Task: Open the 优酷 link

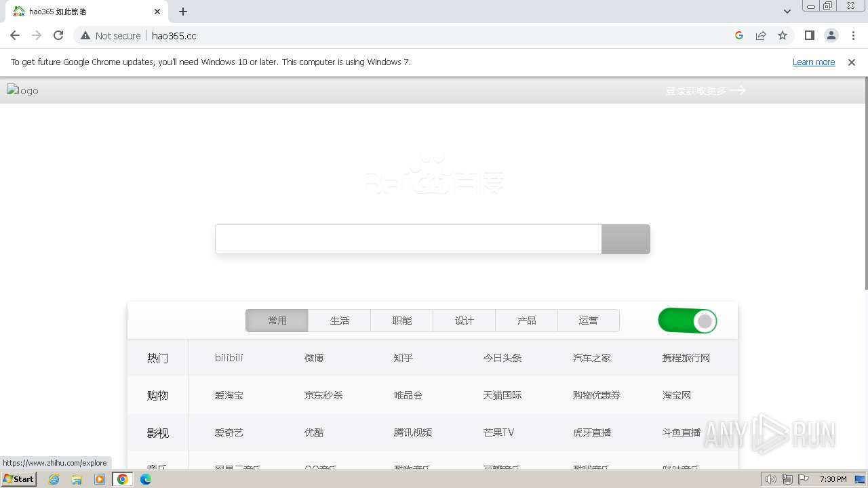Action: tap(314, 432)
